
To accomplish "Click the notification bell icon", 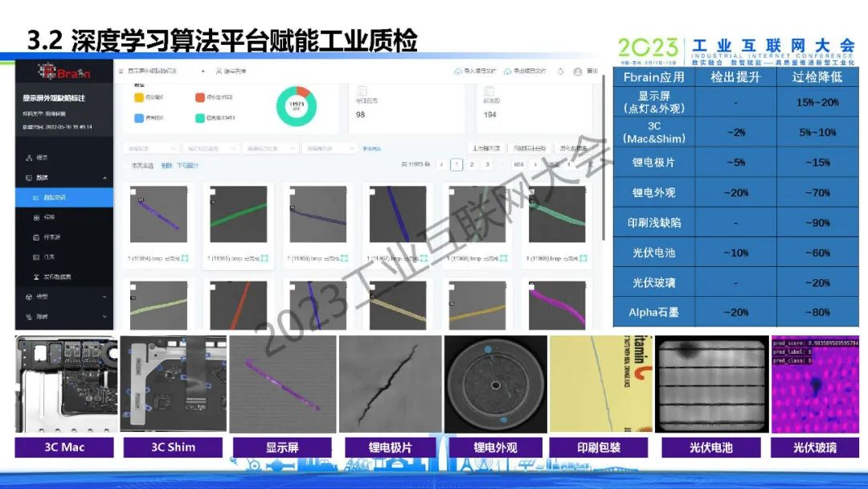I will tap(560, 72).
